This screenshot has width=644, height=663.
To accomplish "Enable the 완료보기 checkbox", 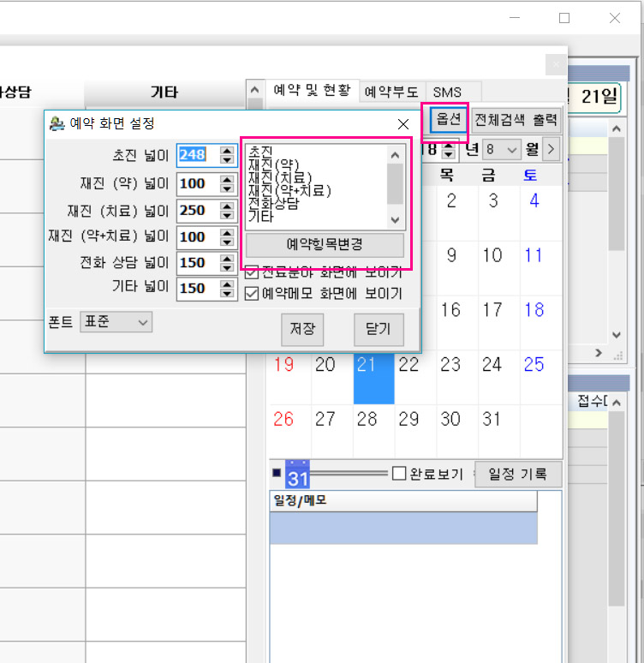I will pyautogui.click(x=399, y=474).
